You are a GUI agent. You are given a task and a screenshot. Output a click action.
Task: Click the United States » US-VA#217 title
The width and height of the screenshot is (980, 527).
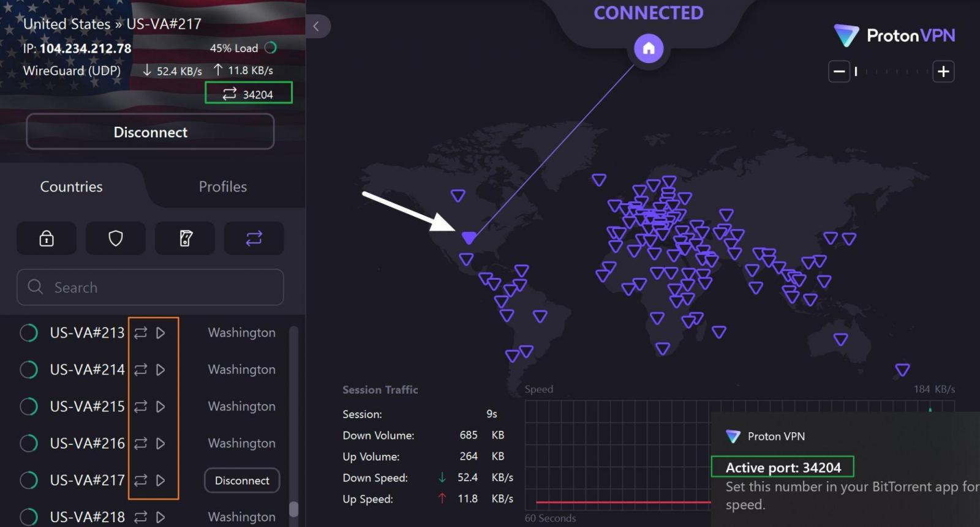[x=112, y=24]
